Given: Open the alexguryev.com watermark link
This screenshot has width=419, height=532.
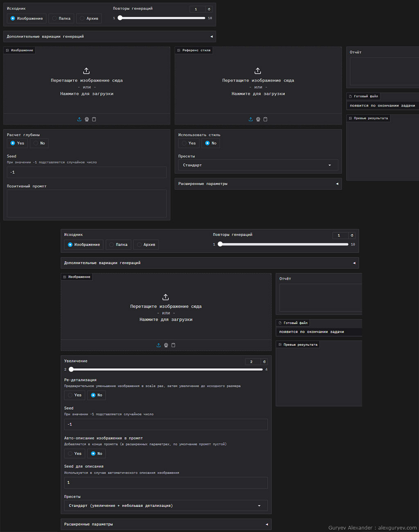Looking at the screenshot, I should click(x=397, y=528).
